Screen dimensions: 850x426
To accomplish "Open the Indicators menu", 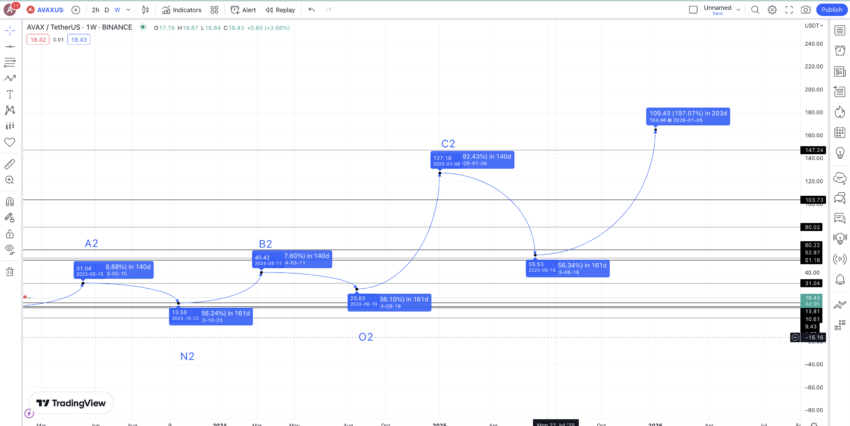I will coord(182,10).
